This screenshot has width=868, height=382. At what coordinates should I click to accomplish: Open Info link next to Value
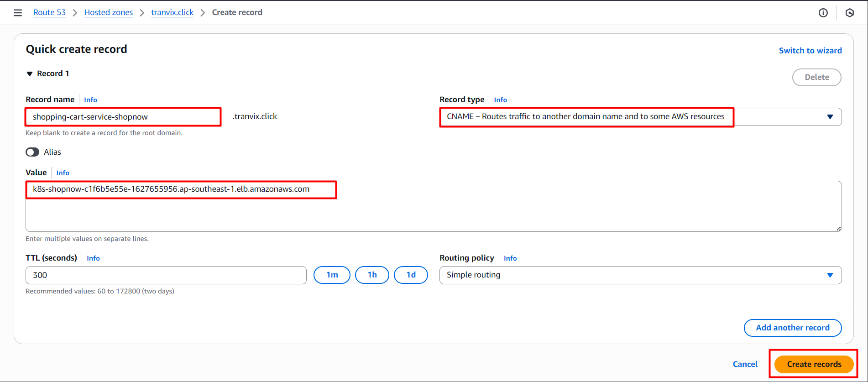63,173
